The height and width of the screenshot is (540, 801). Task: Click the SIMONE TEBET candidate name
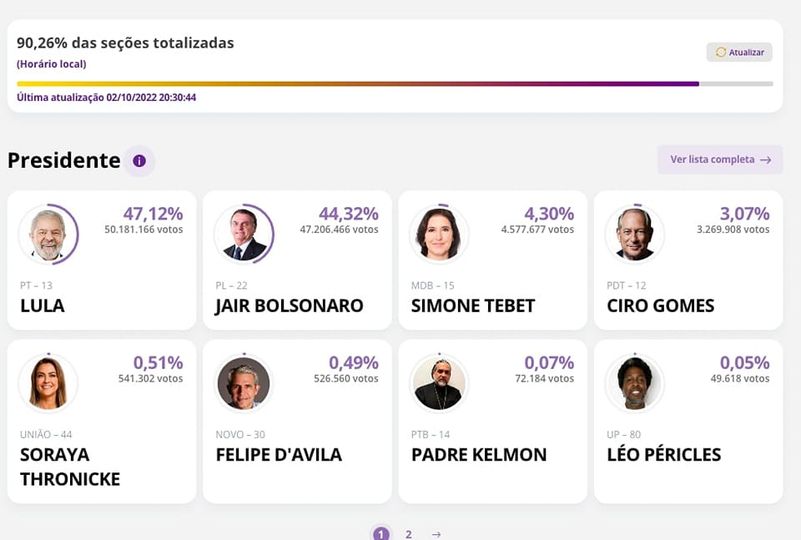tap(473, 306)
